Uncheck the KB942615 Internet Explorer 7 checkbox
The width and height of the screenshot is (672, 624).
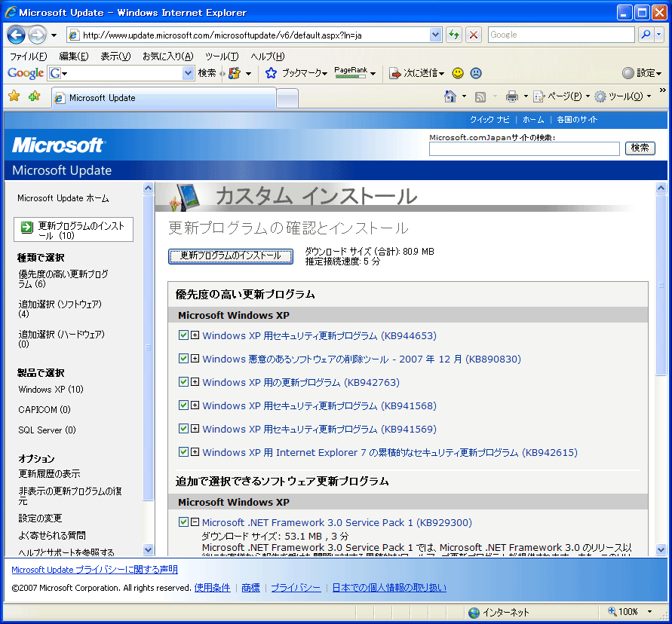pyautogui.click(x=183, y=451)
